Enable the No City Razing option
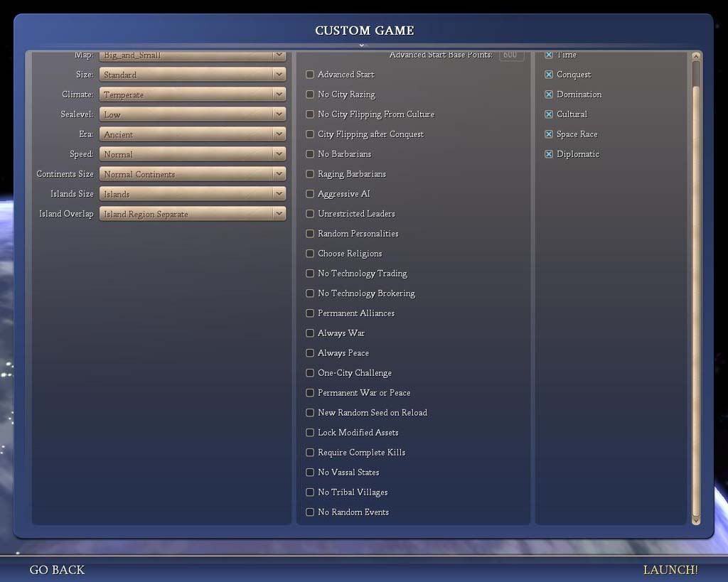Viewport: 728px width, 582px height. 310,95
